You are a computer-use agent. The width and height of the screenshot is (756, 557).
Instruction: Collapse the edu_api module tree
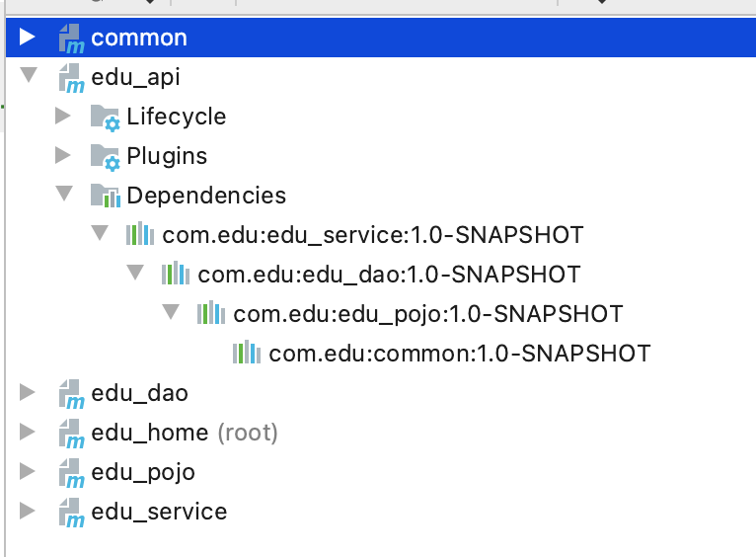(x=28, y=76)
